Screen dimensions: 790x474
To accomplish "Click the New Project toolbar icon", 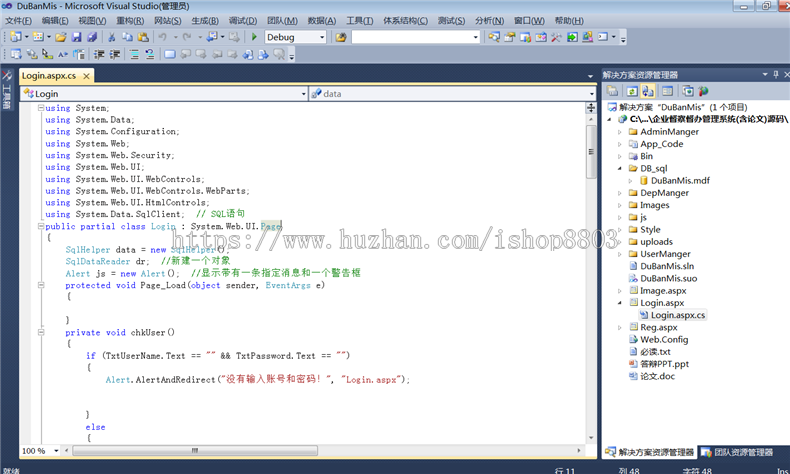I will click(x=16, y=37).
